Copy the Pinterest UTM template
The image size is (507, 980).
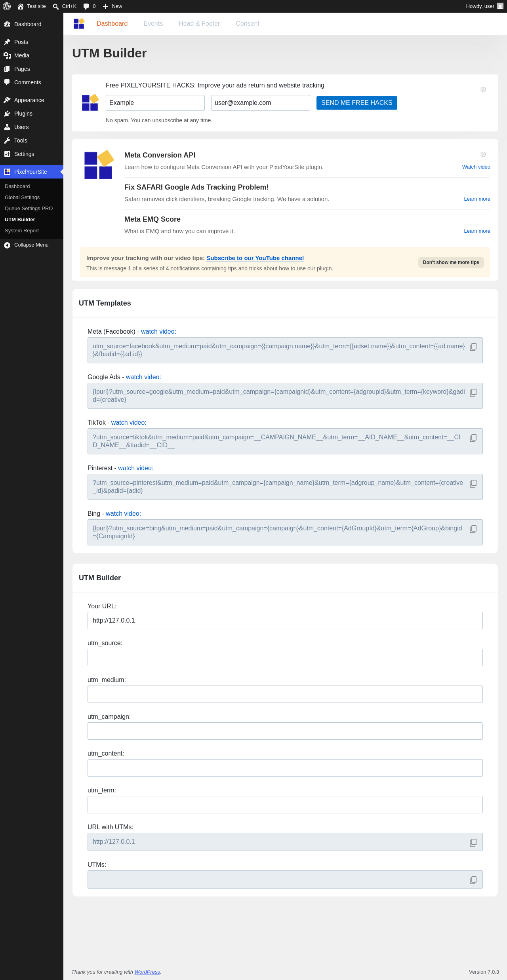(x=473, y=484)
